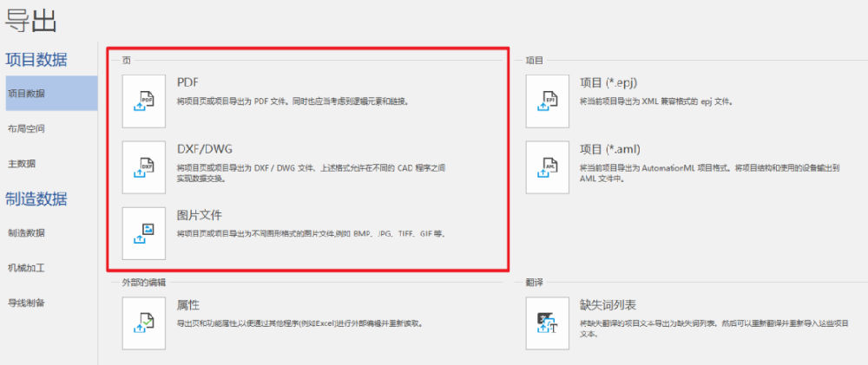
Task: Click the 导出 page title
Action: pos(31,21)
